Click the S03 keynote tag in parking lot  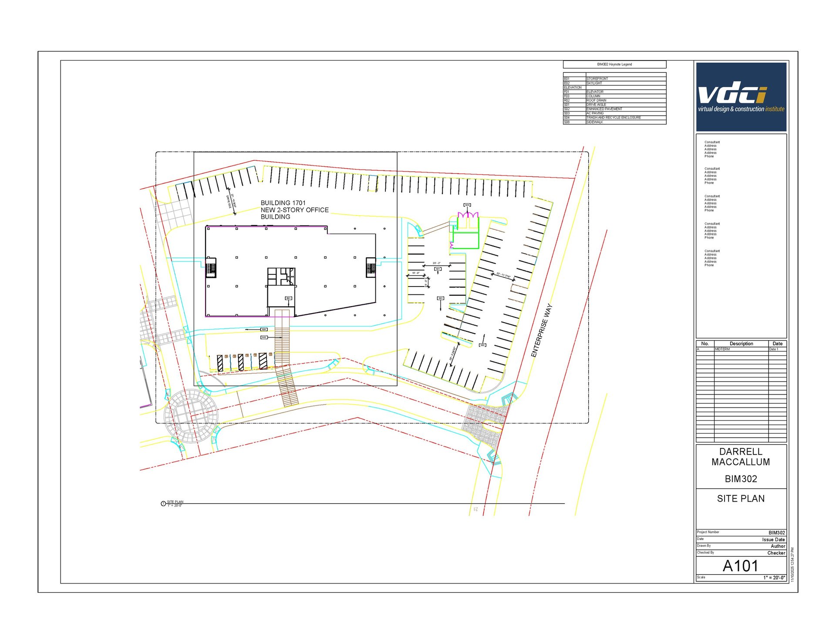pos(440,298)
